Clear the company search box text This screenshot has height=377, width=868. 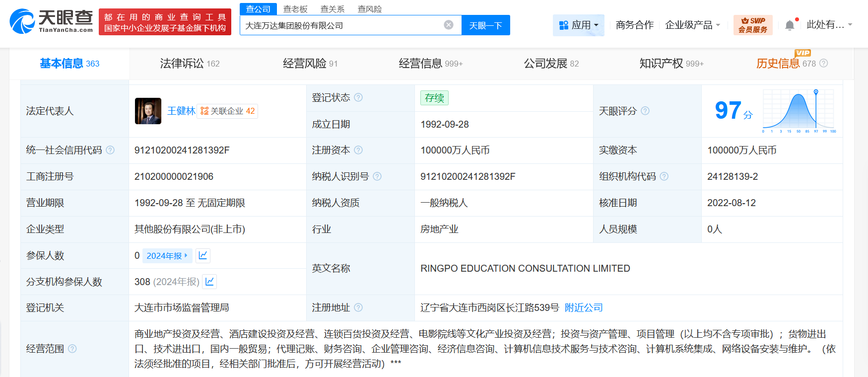point(449,25)
